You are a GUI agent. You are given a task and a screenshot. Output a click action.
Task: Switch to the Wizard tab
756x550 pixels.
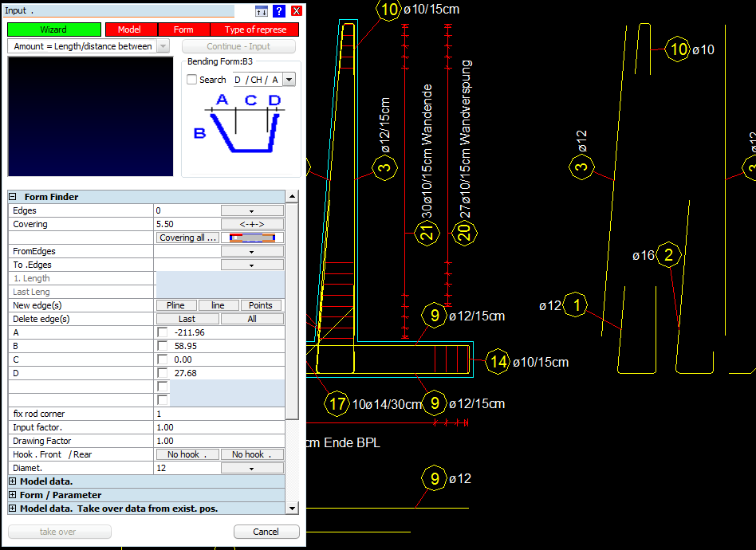click(54, 29)
